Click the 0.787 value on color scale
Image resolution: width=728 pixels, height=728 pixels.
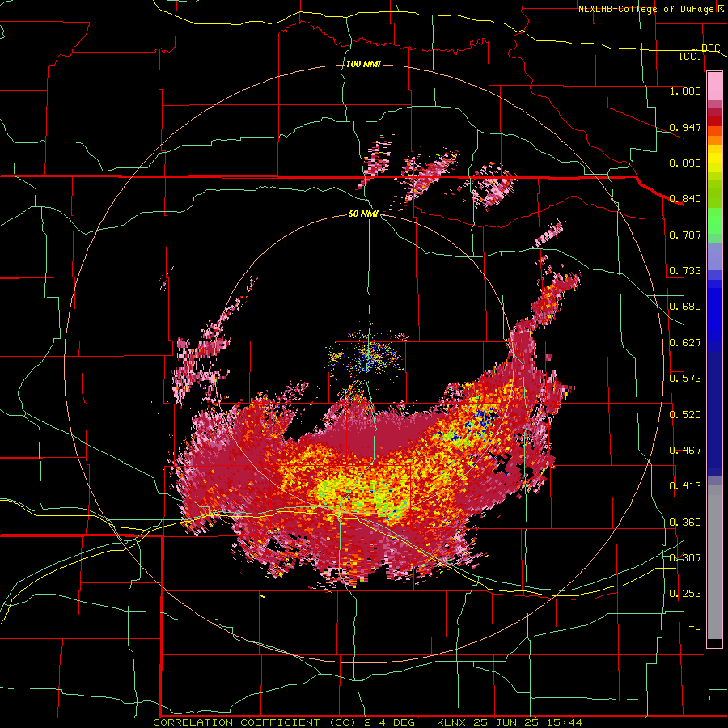coord(685,235)
